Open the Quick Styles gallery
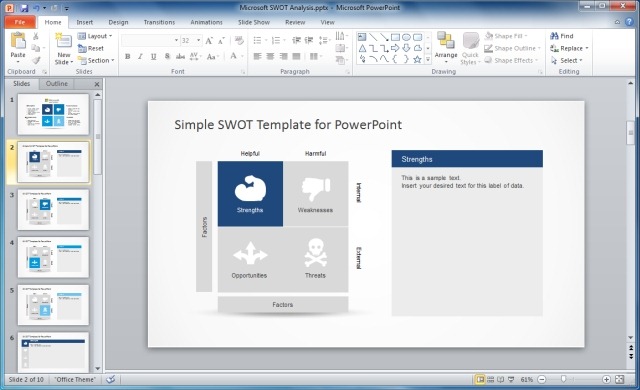Viewport: 640px width, 390px height. pos(470,48)
